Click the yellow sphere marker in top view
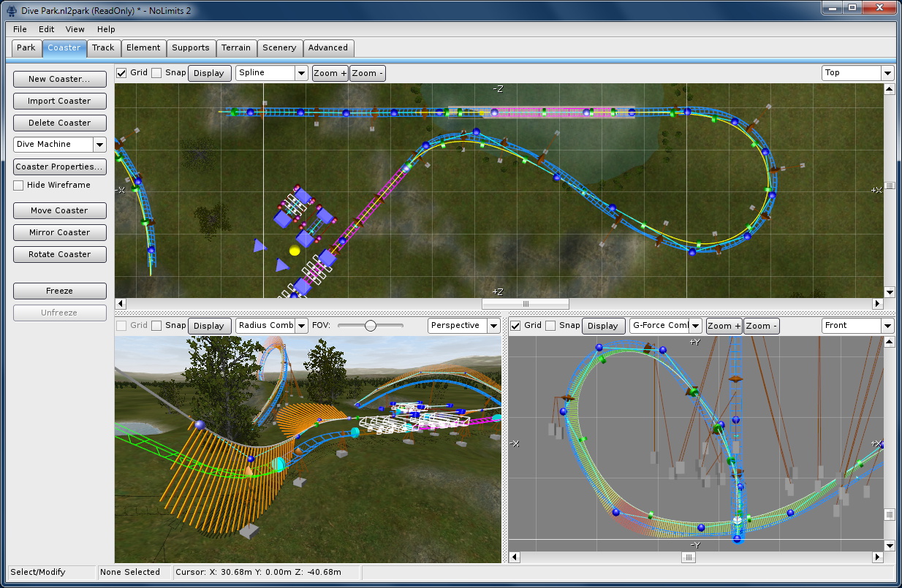Image resolution: width=902 pixels, height=588 pixels. pyautogui.click(x=295, y=251)
